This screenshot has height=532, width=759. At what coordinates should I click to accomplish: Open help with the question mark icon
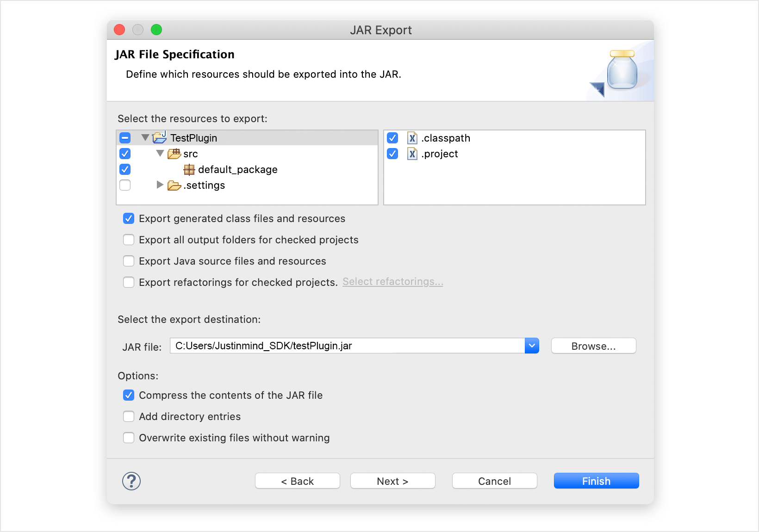pos(131,481)
